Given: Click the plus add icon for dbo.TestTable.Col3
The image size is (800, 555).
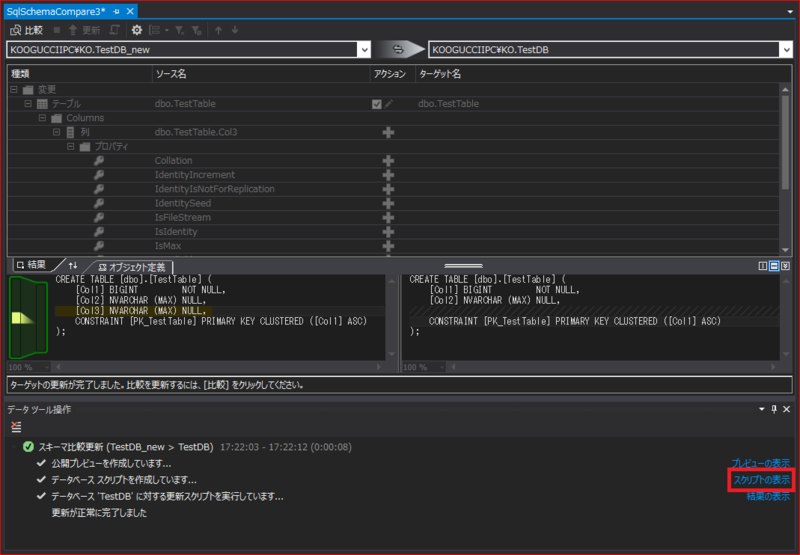Looking at the screenshot, I should pos(388,133).
